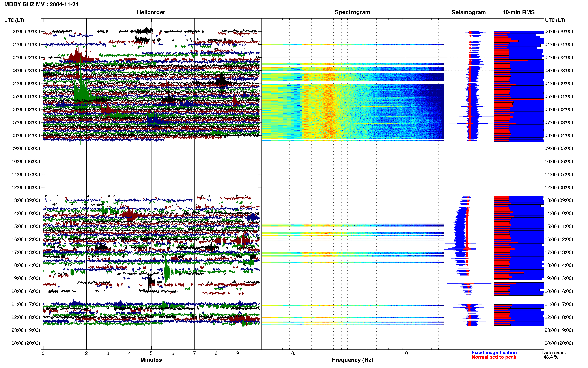Viewport: 588px width, 368px height.
Task: Click right time label '10:00 (06:00)'
Action: click(559, 161)
